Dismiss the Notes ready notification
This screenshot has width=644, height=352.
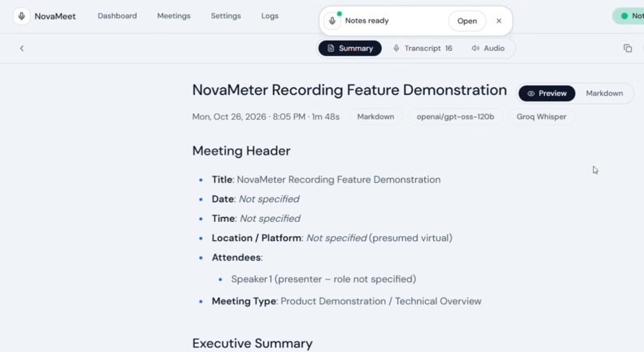[x=499, y=21]
